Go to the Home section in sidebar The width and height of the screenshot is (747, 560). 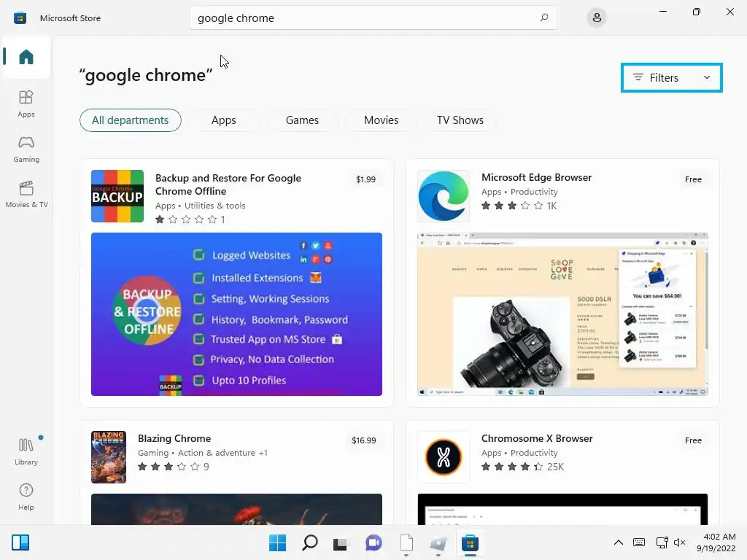[x=26, y=57]
